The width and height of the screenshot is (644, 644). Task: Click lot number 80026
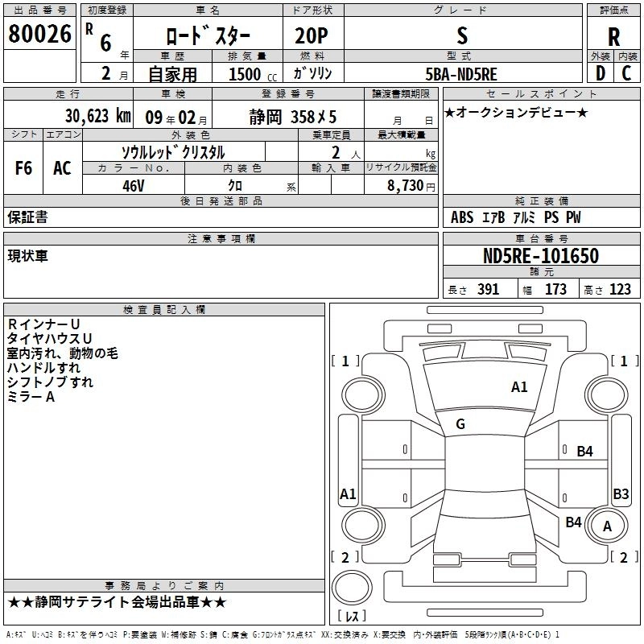[x=39, y=34]
